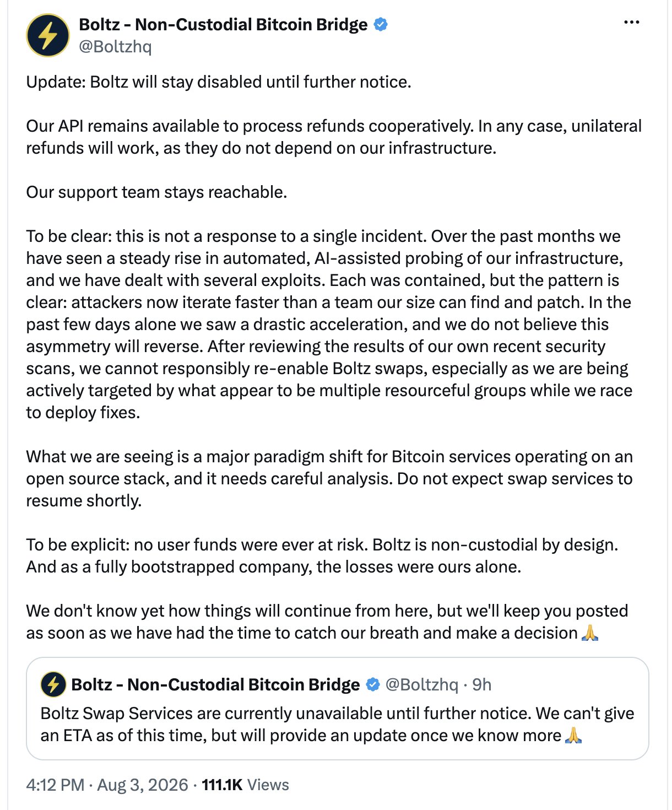
Task: Open the quoted tweet about Swap Services unavailable
Action: click(337, 709)
